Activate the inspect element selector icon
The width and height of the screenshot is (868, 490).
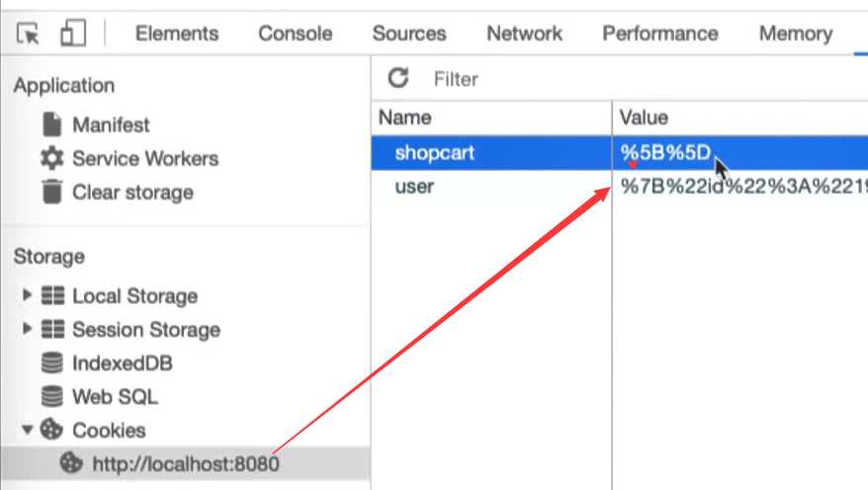(x=29, y=34)
